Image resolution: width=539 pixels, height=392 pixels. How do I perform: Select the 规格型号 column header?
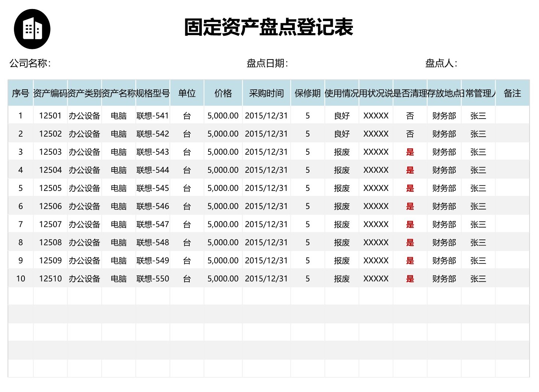point(153,93)
